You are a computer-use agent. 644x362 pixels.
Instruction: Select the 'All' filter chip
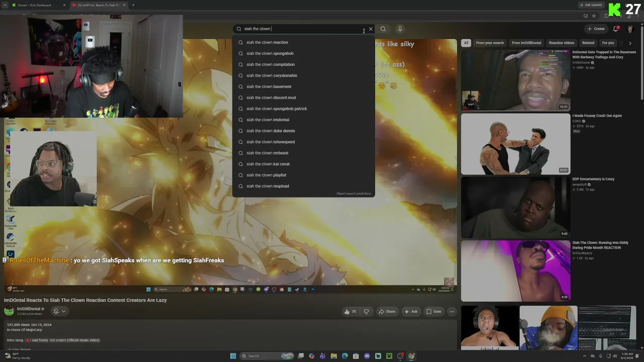(x=466, y=43)
